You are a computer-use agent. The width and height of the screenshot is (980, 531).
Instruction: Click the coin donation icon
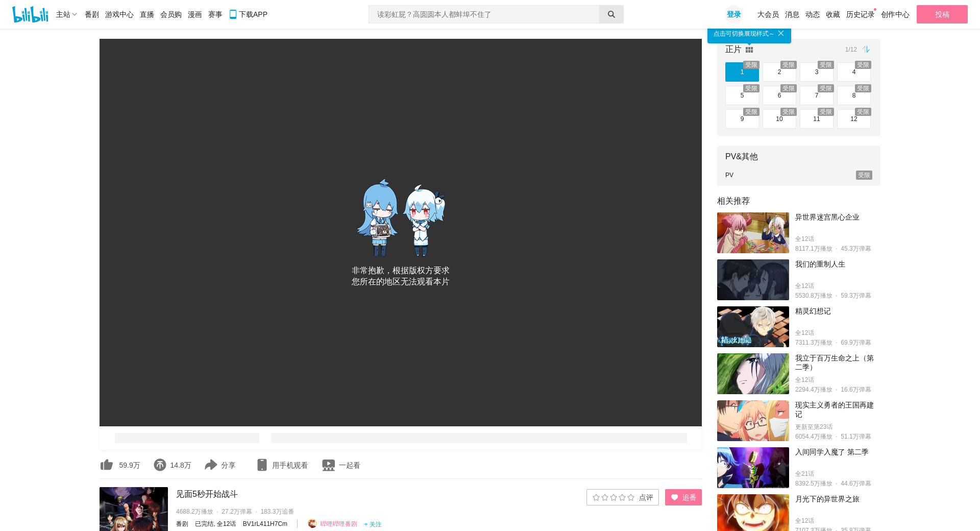(x=160, y=465)
